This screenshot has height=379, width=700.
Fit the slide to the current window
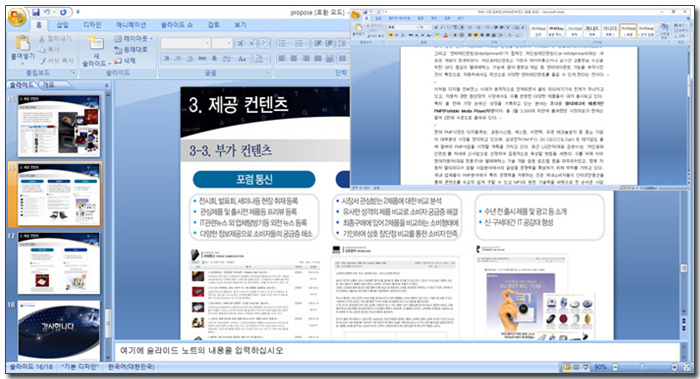[687, 367]
